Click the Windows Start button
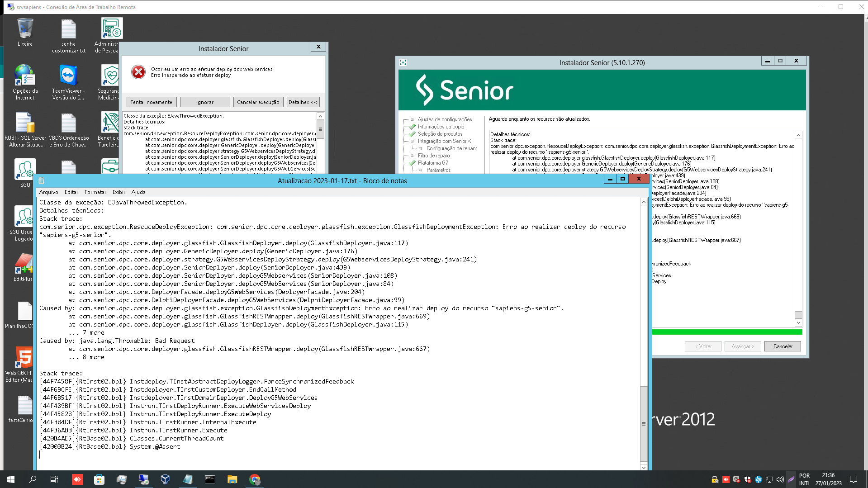The height and width of the screenshot is (488, 868). pyautogui.click(x=11, y=479)
